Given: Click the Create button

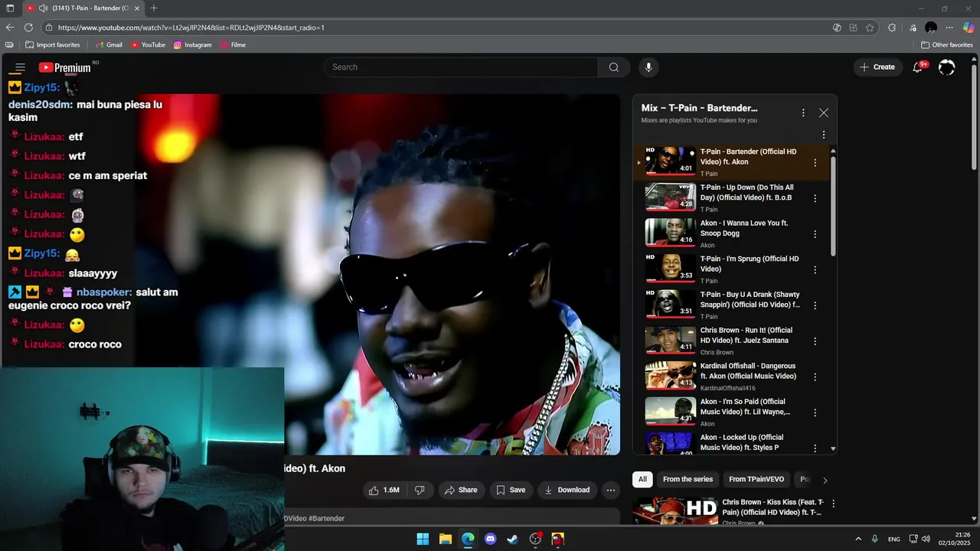Looking at the screenshot, I should 877,67.
